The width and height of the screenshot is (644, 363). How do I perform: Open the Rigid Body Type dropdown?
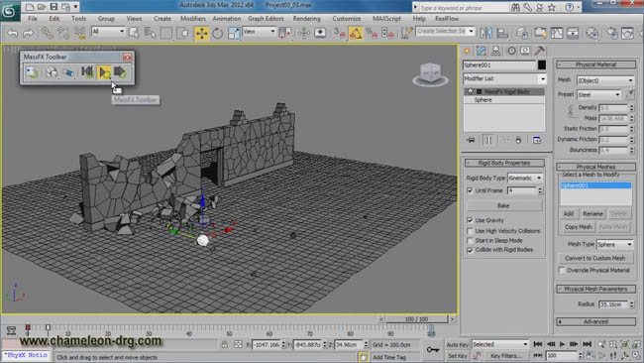(x=525, y=178)
